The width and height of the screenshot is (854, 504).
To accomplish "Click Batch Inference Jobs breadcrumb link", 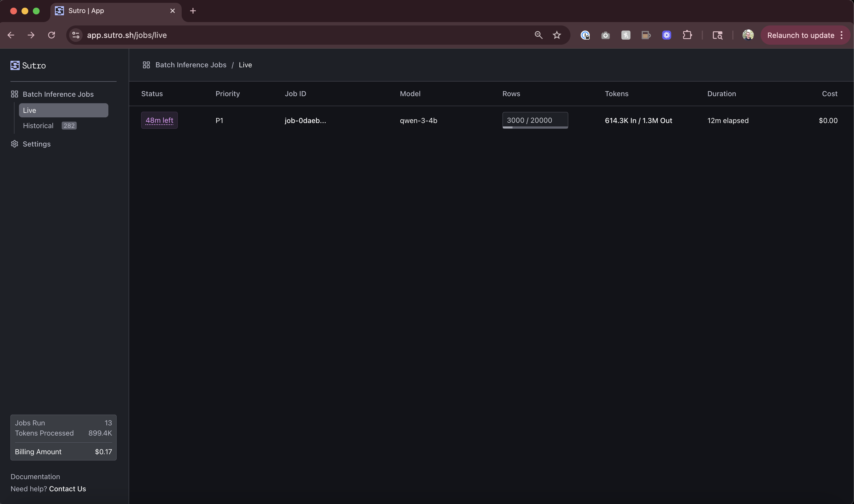I will 191,65.
